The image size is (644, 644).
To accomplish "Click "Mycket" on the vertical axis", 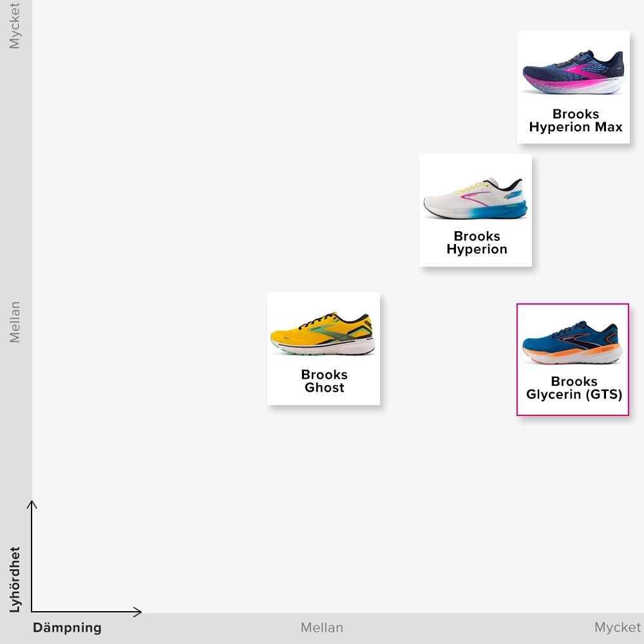I will (x=15, y=26).
